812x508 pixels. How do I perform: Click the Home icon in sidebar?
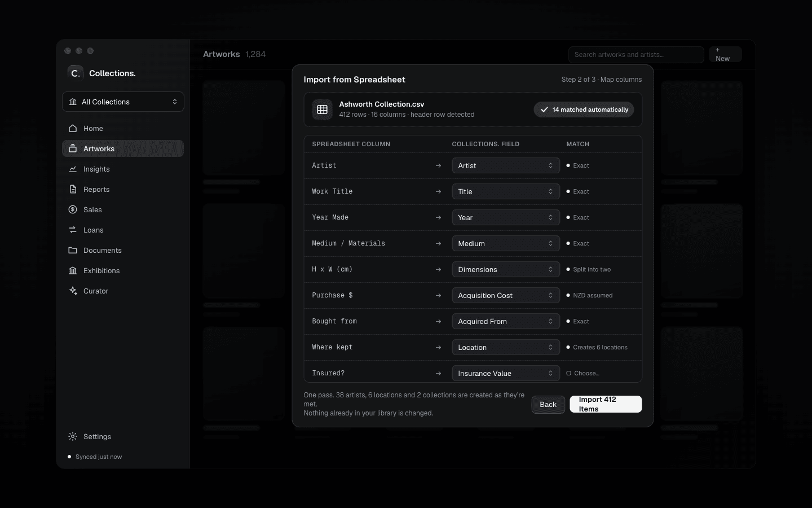(x=73, y=128)
